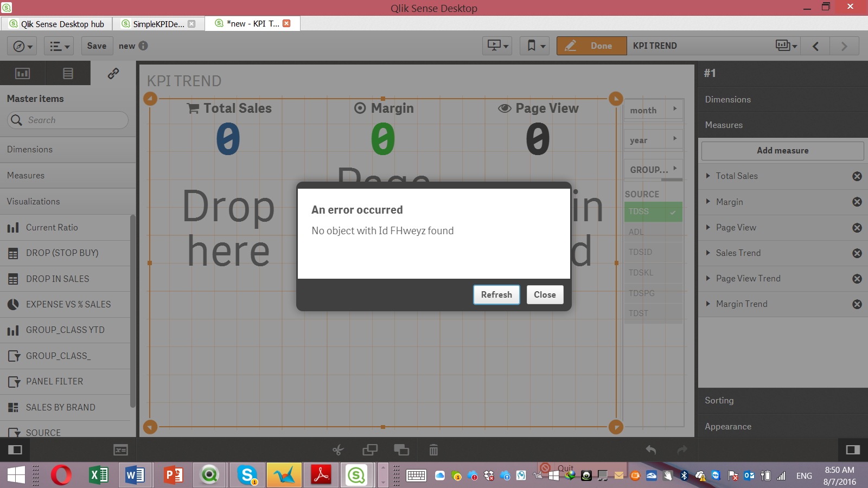Expand the Page View Trend measure
Viewport: 868px width, 488px height.
(x=708, y=278)
